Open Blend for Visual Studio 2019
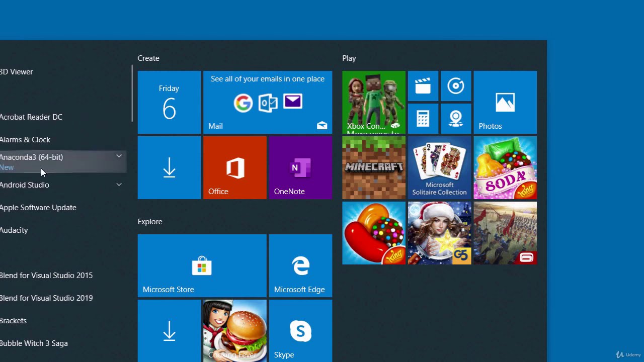This screenshot has height=362, width=644. [x=63, y=298]
